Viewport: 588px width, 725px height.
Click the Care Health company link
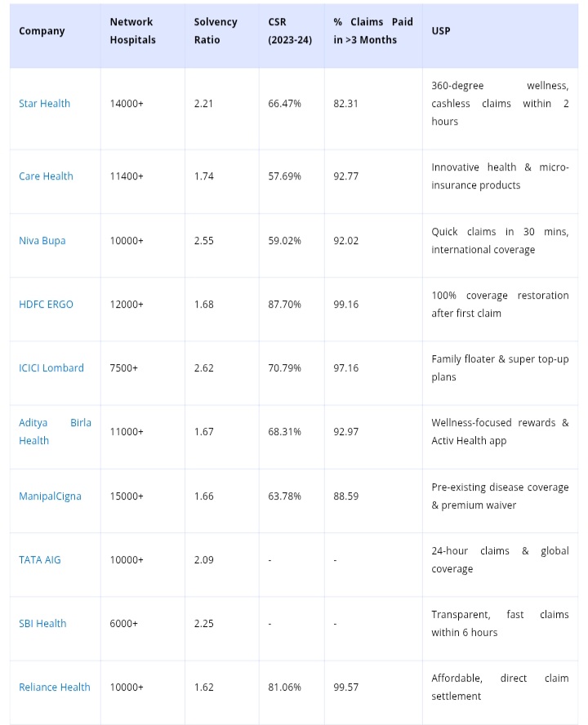pyautogui.click(x=46, y=176)
